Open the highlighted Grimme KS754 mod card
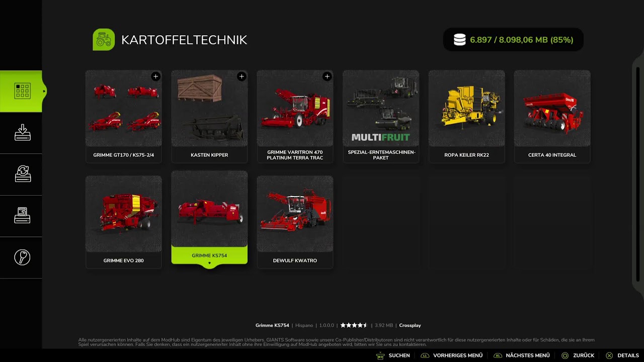The width and height of the screenshot is (644, 362). click(x=209, y=218)
